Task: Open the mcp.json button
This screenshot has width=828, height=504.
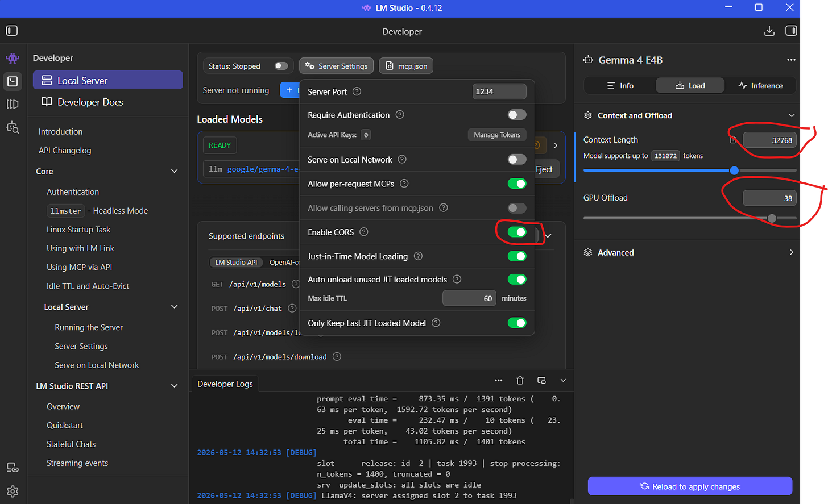Action: coord(407,66)
